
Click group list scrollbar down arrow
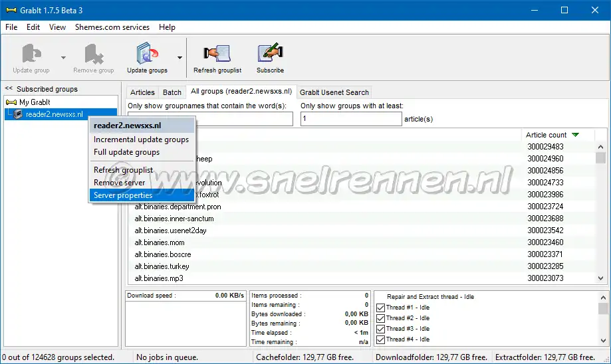coord(600,278)
